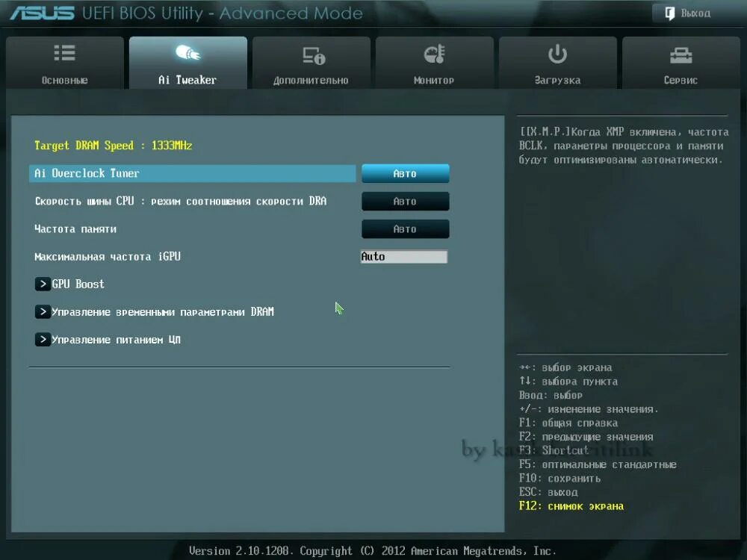Select the Ai Overclock Tuner row
Screen dimensions: 747x560
point(193,173)
